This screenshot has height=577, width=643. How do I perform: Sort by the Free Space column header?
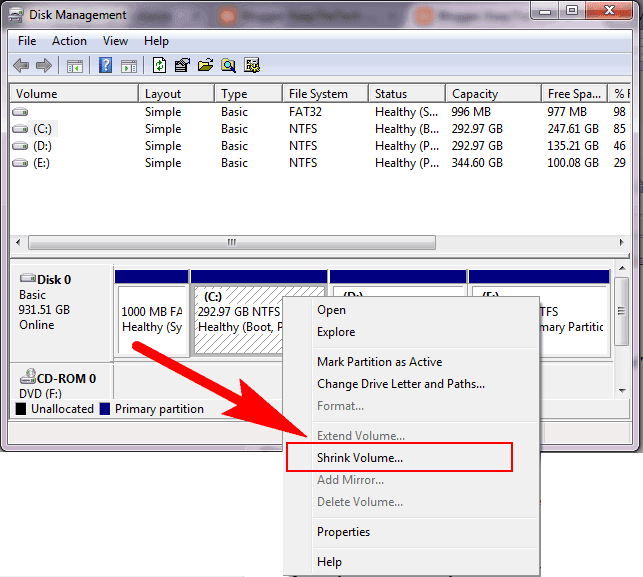pos(575,94)
